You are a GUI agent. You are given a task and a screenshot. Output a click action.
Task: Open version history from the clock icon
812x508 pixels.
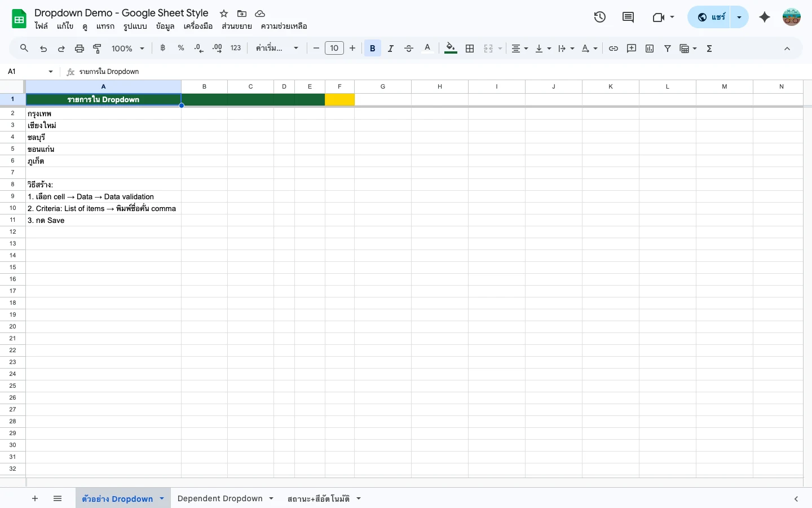[599, 17]
